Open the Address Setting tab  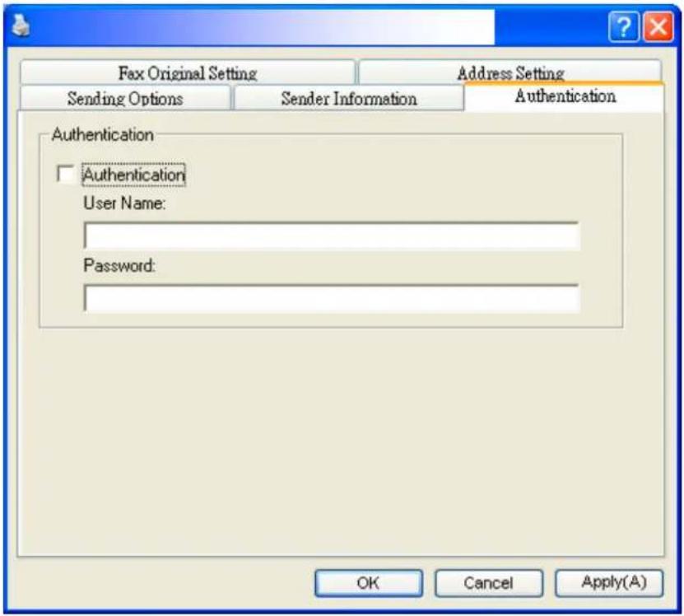510,72
